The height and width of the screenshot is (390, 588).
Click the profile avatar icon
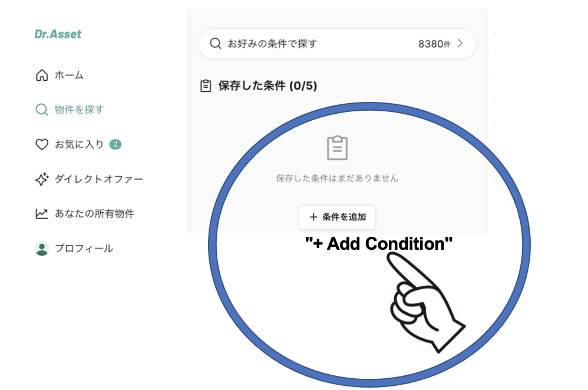pos(42,248)
